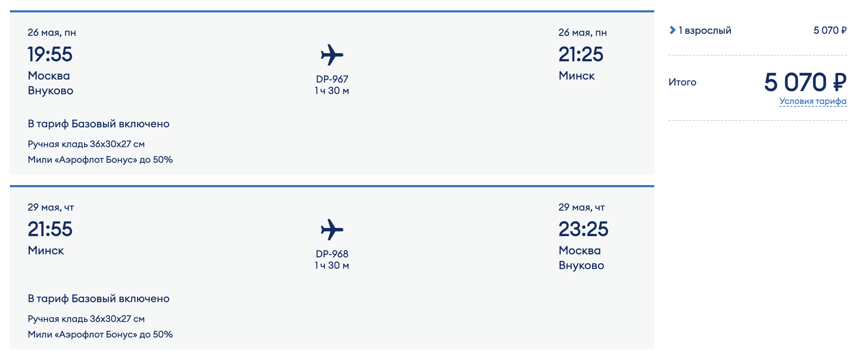Click the 21:25 arrival time in Минск
This screenshot has height=351, width=868.
click(x=581, y=54)
